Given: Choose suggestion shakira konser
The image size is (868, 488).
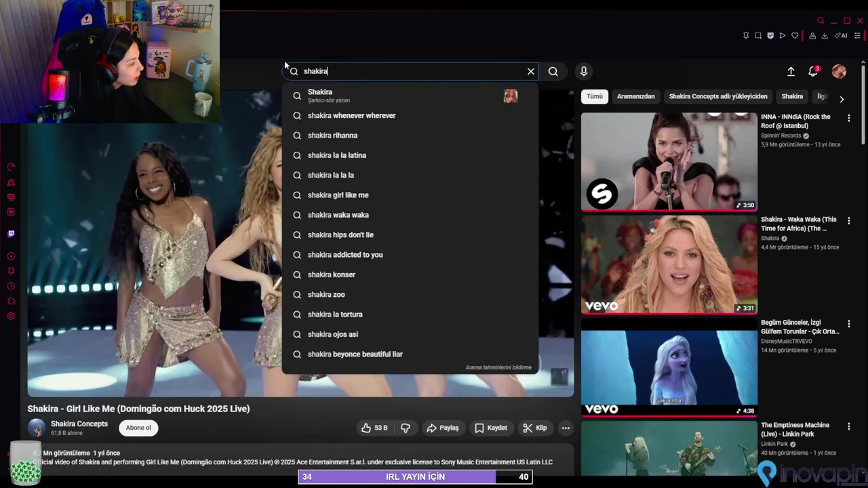Looking at the screenshot, I should [x=410, y=274].
